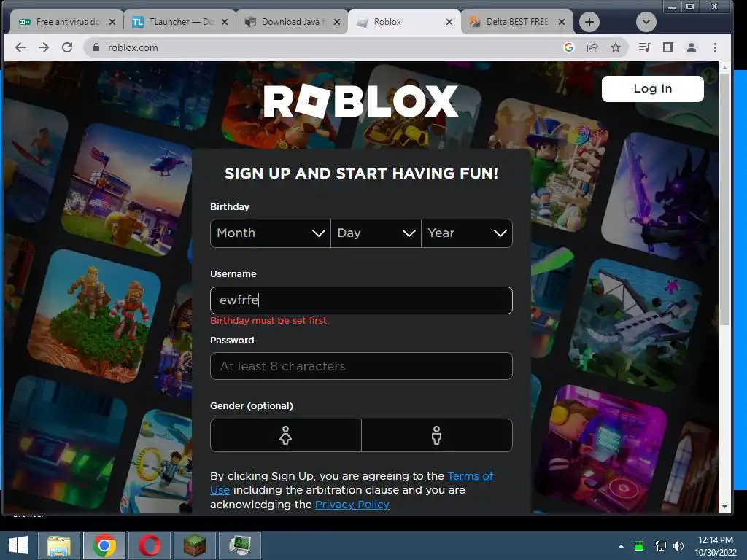Click the browser forward arrow
Screen dimensions: 747x560
(43, 47)
